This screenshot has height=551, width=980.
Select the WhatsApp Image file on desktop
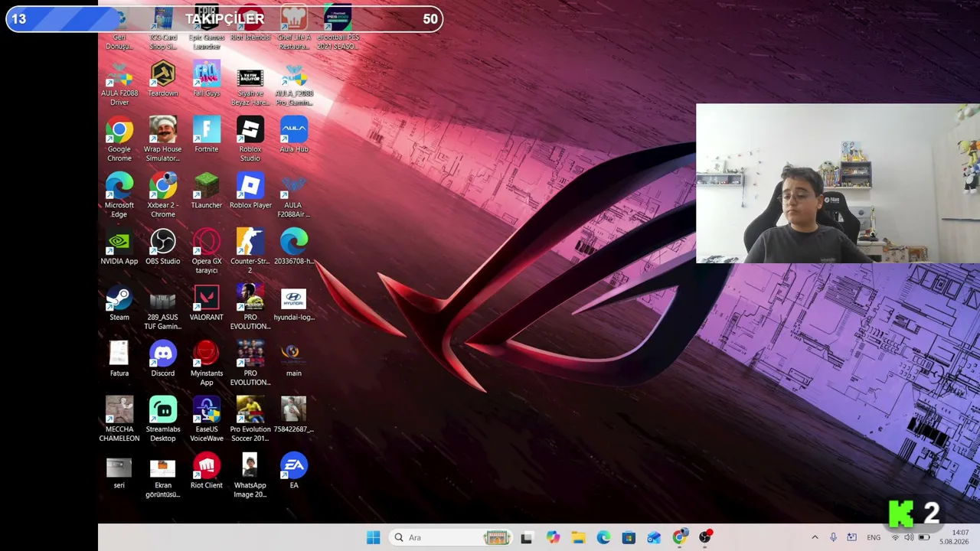tap(250, 475)
